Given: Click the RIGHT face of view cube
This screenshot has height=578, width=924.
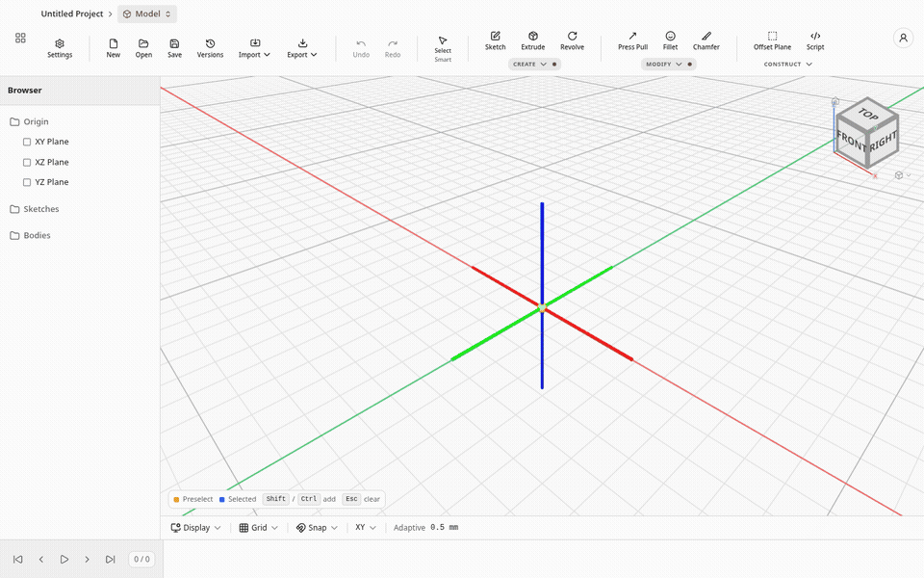Looking at the screenshot, I should tap(883, 142).
